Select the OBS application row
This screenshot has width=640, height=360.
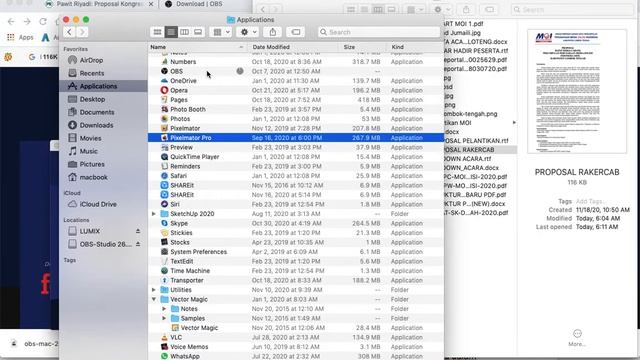coord(296,71)
